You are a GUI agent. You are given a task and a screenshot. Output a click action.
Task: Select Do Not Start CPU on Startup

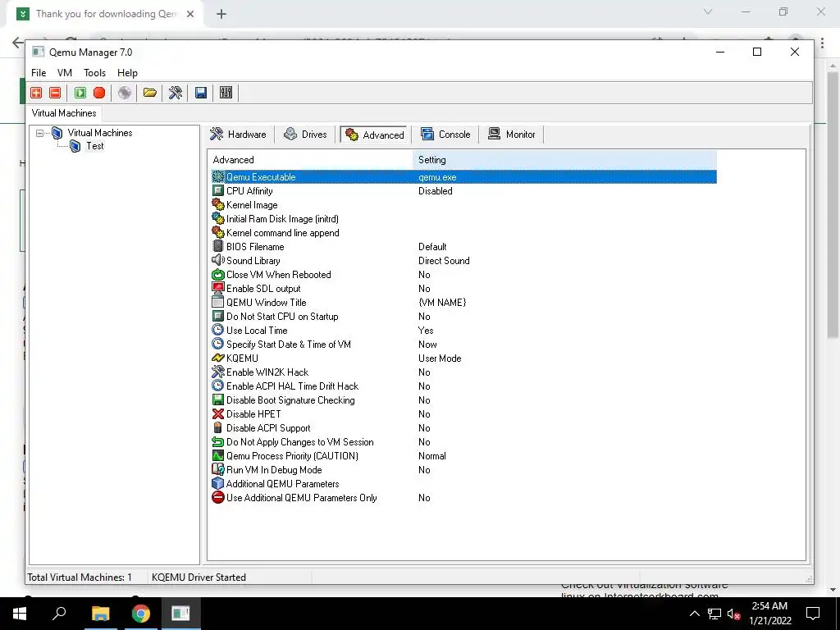tap(464, 316)
